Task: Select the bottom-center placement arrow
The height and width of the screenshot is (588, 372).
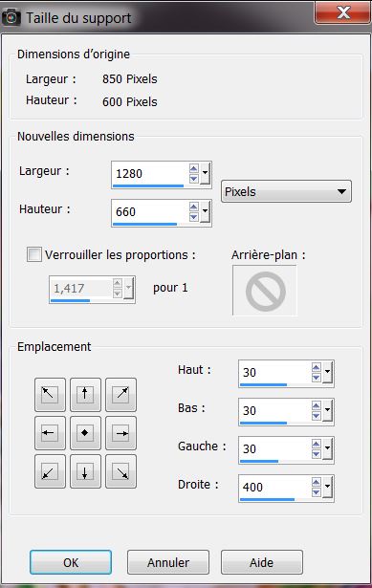Action: 85,471
